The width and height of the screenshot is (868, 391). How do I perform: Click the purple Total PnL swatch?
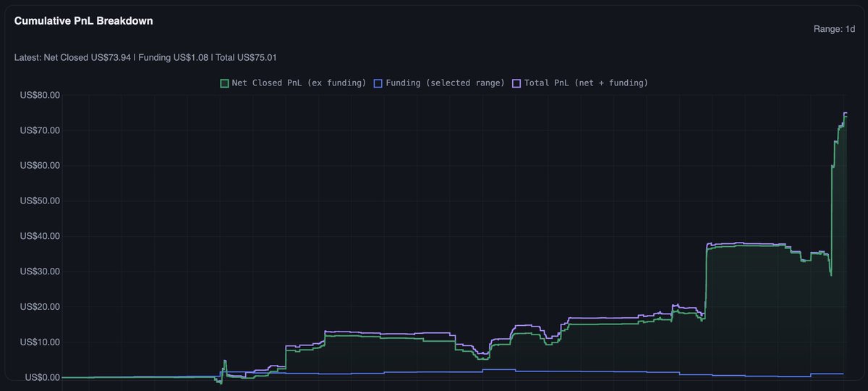516,83
